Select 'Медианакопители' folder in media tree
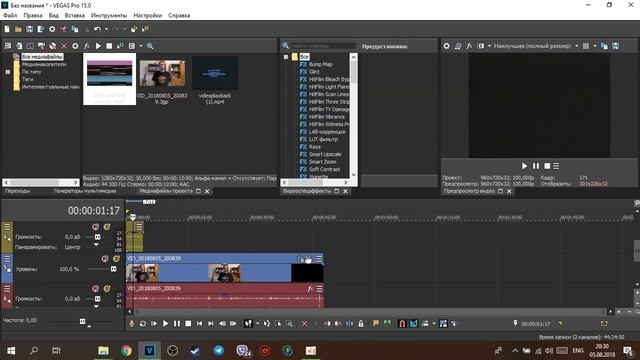The width and height of the screenshot is (640, 360). coord(44,64)
